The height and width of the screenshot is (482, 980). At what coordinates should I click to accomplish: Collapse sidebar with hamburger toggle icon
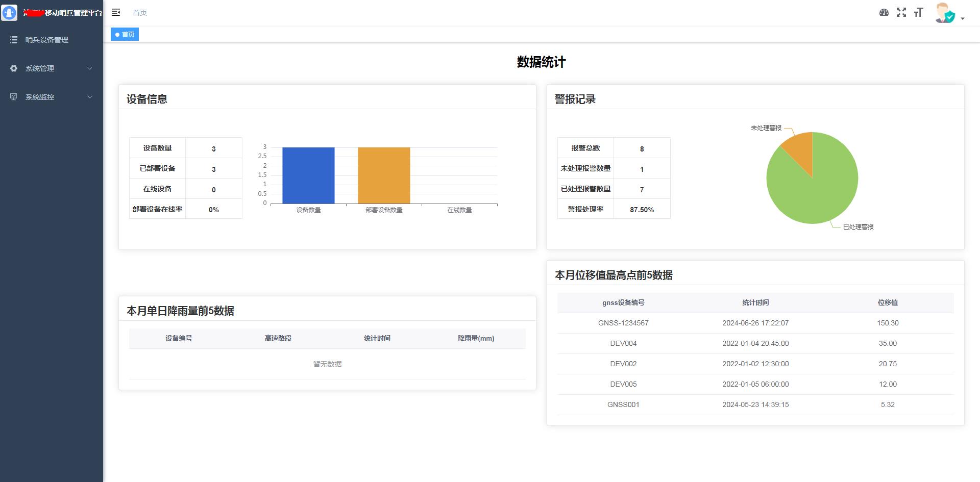coord(116,13)
